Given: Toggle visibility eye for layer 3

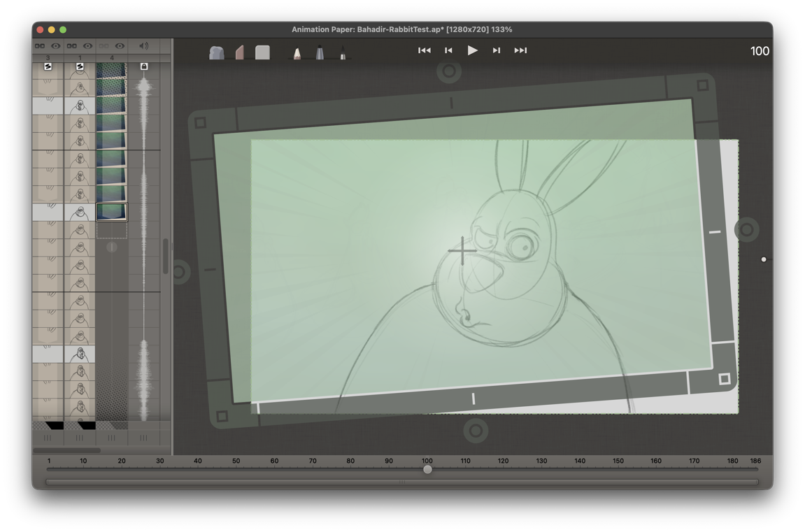Looking at the screenshot, I should (x=56, y=46).
